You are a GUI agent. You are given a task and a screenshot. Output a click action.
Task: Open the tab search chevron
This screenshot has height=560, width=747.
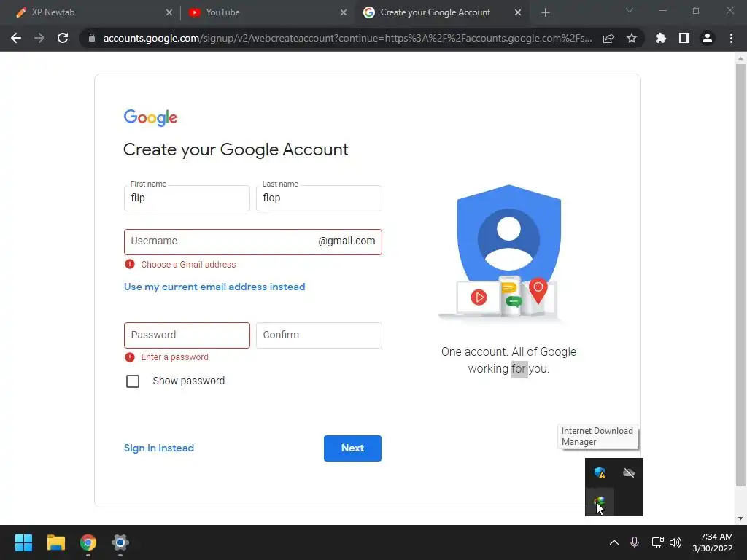[x=630, y=10]
